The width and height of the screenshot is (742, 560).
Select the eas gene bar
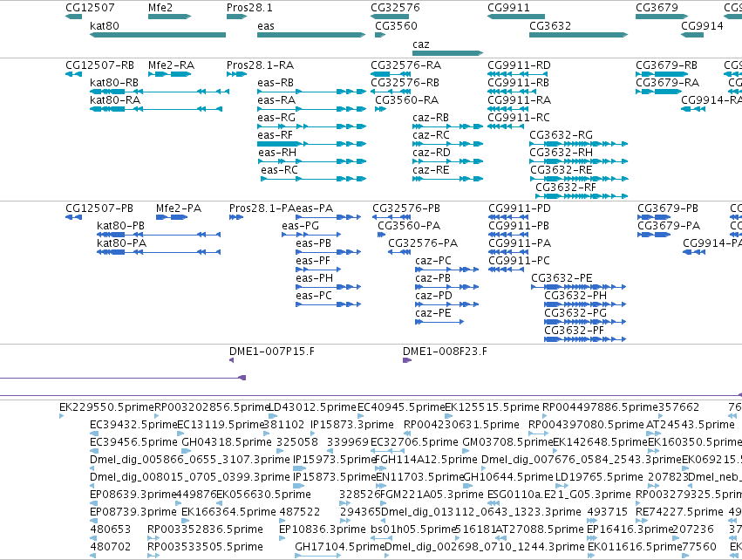[311, 35]
